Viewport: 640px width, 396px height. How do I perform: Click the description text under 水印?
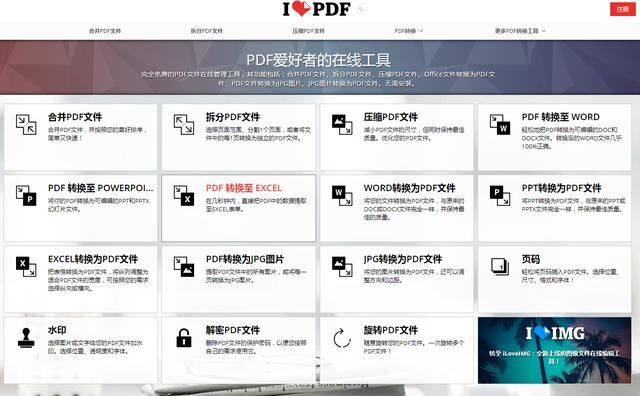(95, 347)
